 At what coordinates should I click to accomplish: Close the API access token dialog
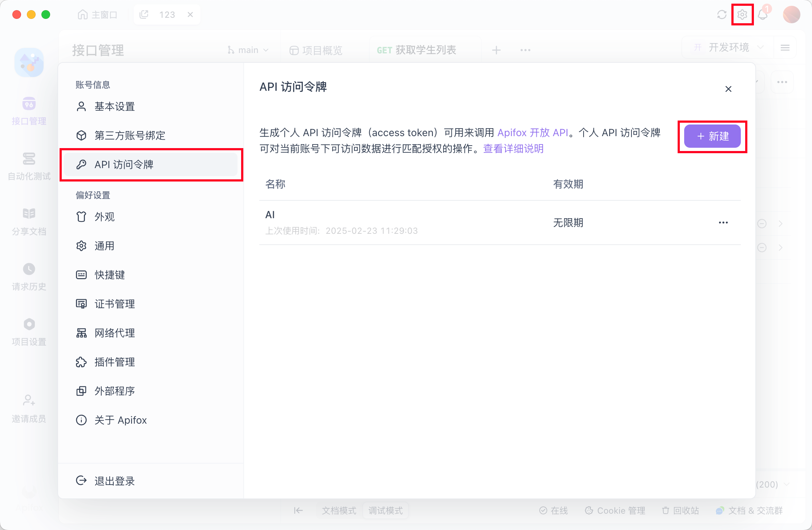728,89
